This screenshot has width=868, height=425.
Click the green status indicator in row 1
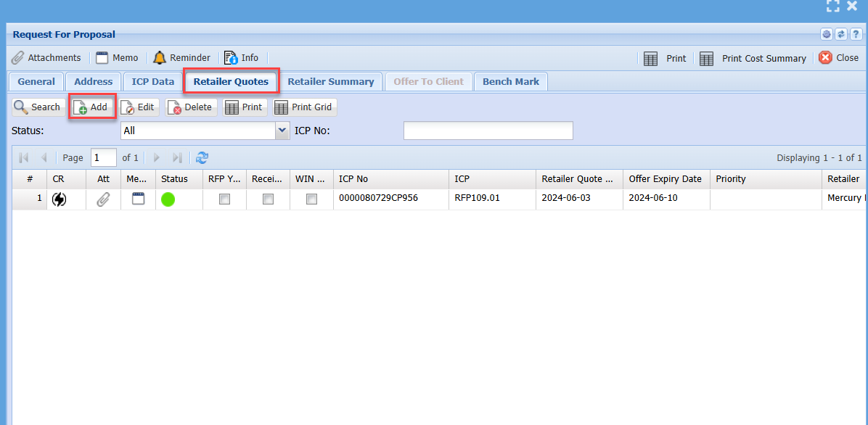(x=168, y=199)
